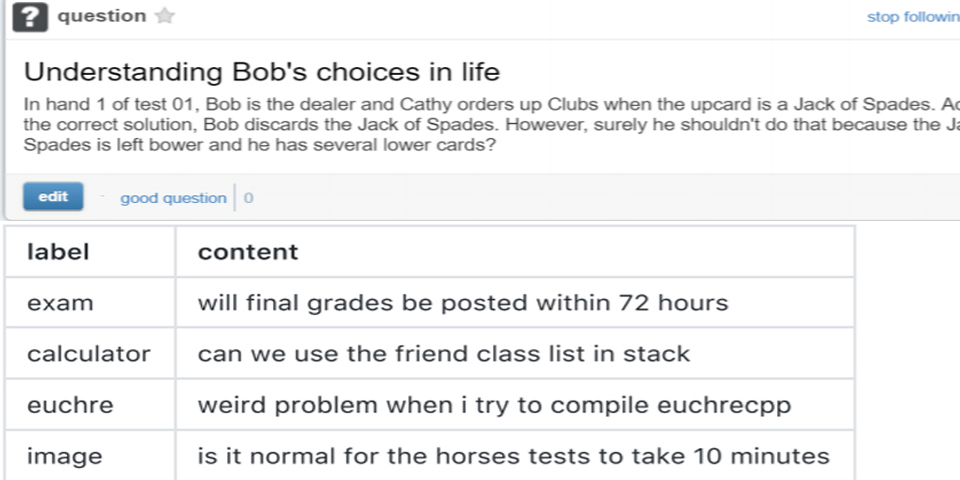Click the good question count of 0

tap(248, 198)
